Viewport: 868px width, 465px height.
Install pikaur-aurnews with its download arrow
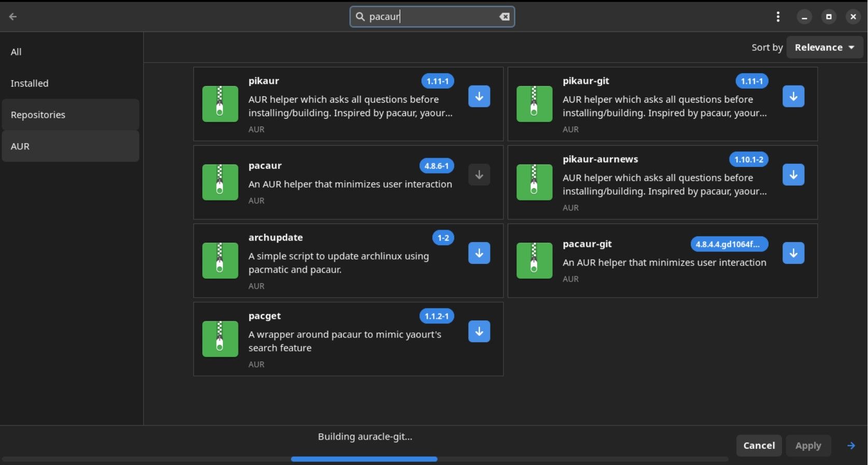793,175
